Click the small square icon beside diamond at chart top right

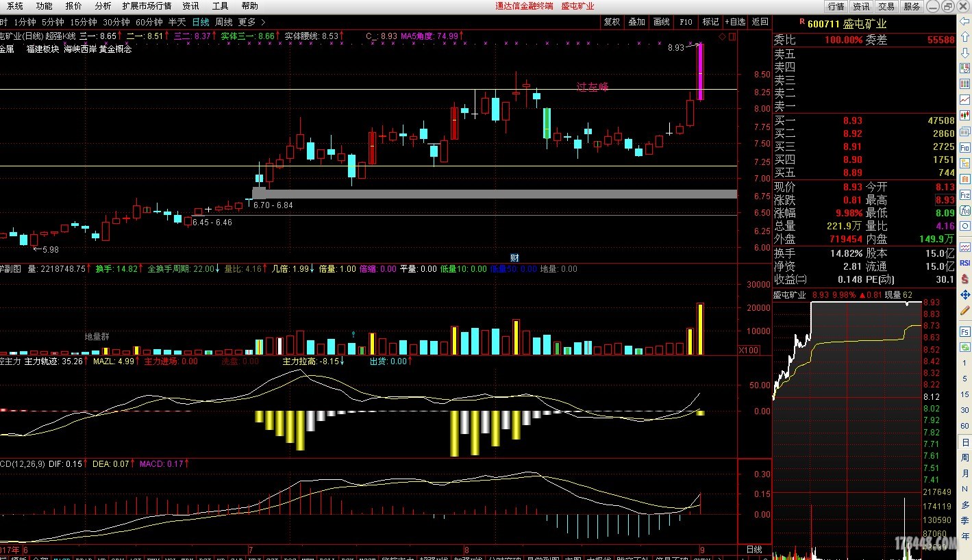pyautogui.click(x=732, y=37)
